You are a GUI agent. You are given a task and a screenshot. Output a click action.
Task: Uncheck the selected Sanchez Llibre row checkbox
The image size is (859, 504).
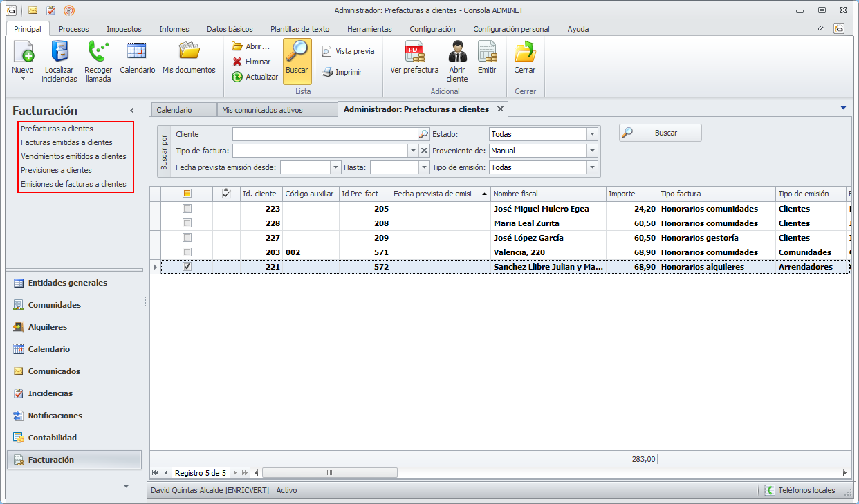pyautogui.click(x=187, y=267)
